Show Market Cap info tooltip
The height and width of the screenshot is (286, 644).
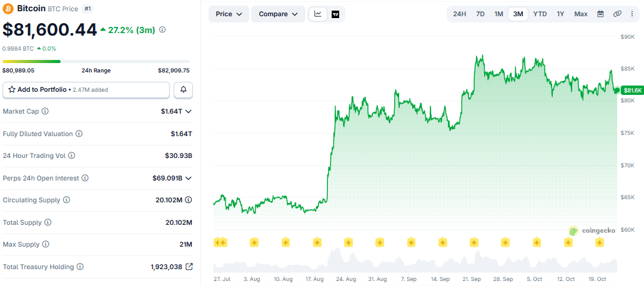click(x=45, y=111)
